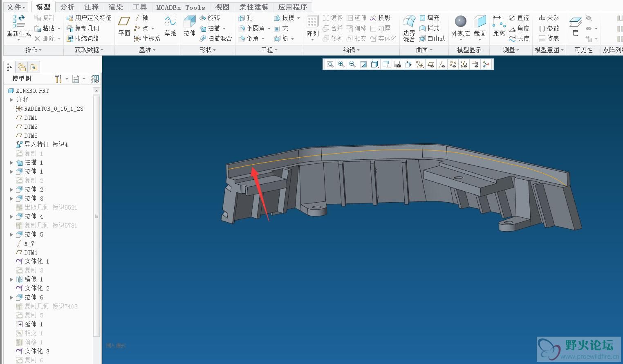This screenshot has height=364, width=623.
Task: Click the 重新生成 (Regenerate) icon
Action: tap(19, 22)
